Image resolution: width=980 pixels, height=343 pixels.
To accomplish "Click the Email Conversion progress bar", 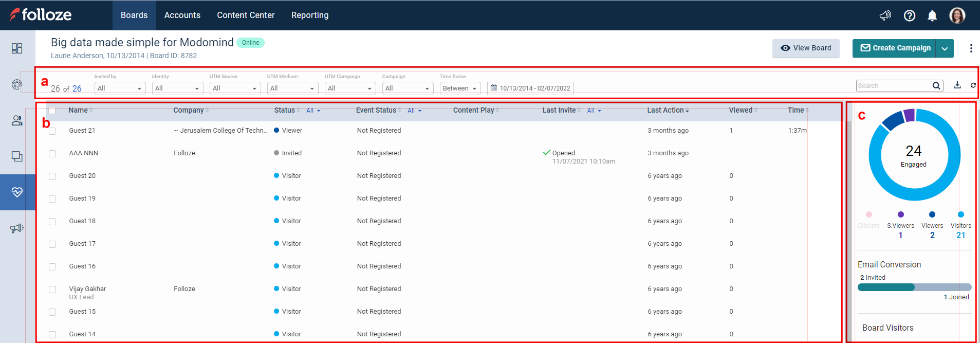I will pyautogui.click(x=914, y=287).
